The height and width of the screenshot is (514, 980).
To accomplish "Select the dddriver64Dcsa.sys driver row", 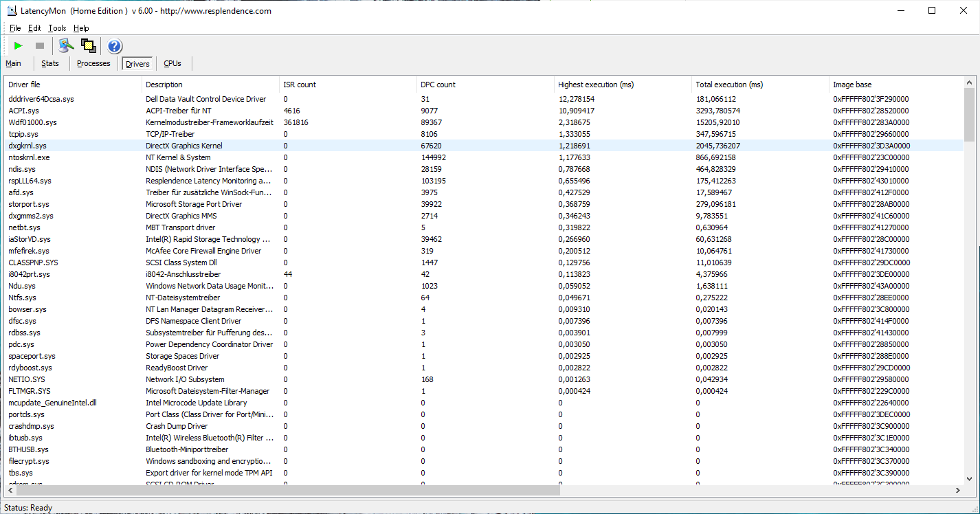I will click(485, 99).
